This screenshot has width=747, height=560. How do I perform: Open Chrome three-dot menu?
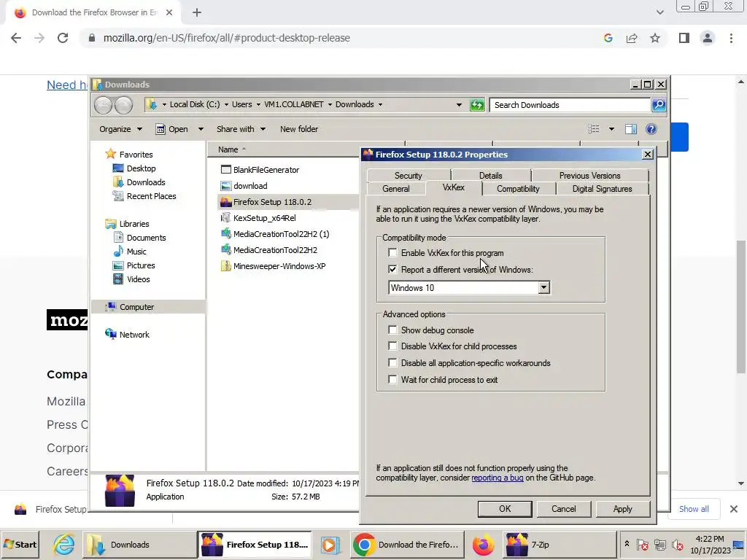coord(731,38)
